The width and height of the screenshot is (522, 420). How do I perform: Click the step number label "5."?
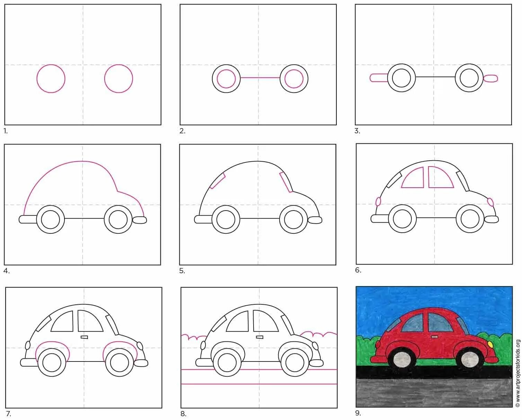point(182,271)
